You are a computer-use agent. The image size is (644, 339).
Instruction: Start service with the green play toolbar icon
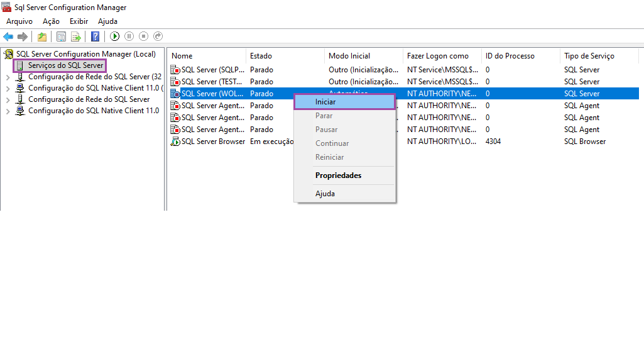tap(115, 36)
